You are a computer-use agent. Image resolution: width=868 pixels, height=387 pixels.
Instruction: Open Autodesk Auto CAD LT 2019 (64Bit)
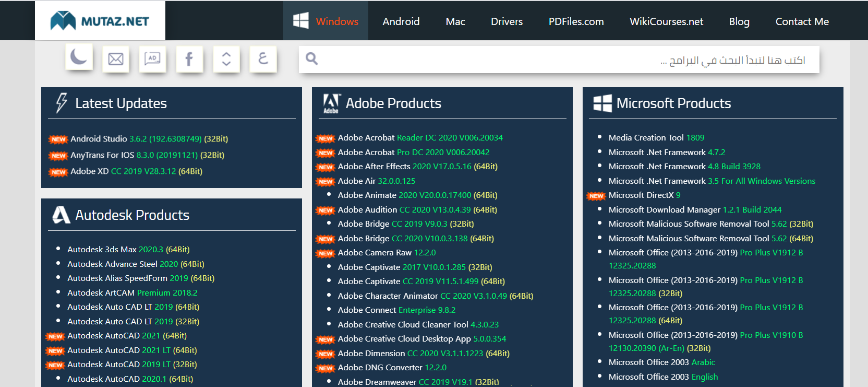click(133, 307)
